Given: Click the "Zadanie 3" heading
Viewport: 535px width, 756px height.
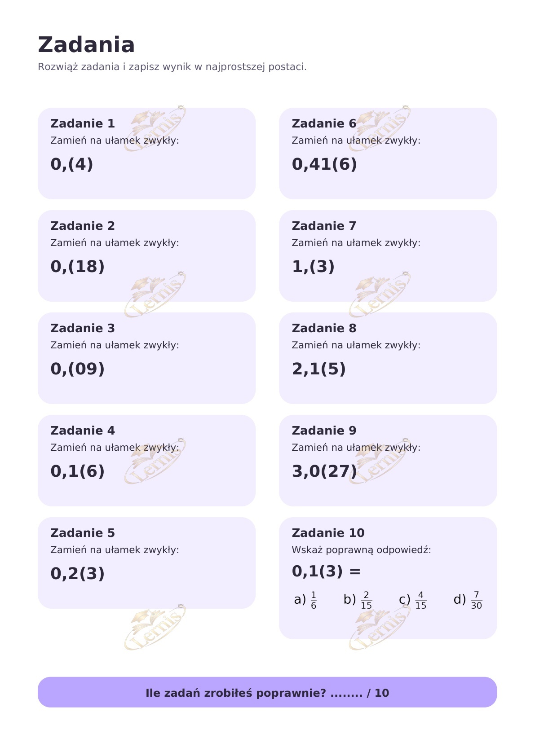Looking at the screenshot, I should pyautogui.click(x=83, y=328).
